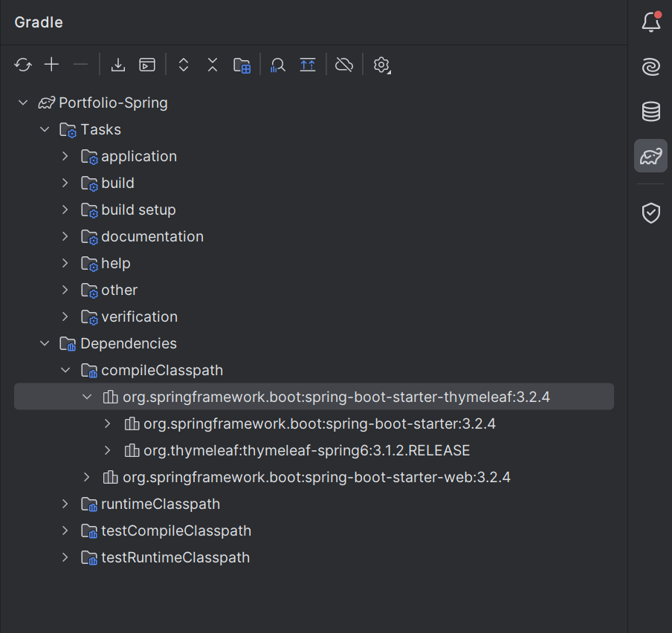Click the plus icon to link a Gradle project
672x633 pixels.
click(x=51, y=65)
